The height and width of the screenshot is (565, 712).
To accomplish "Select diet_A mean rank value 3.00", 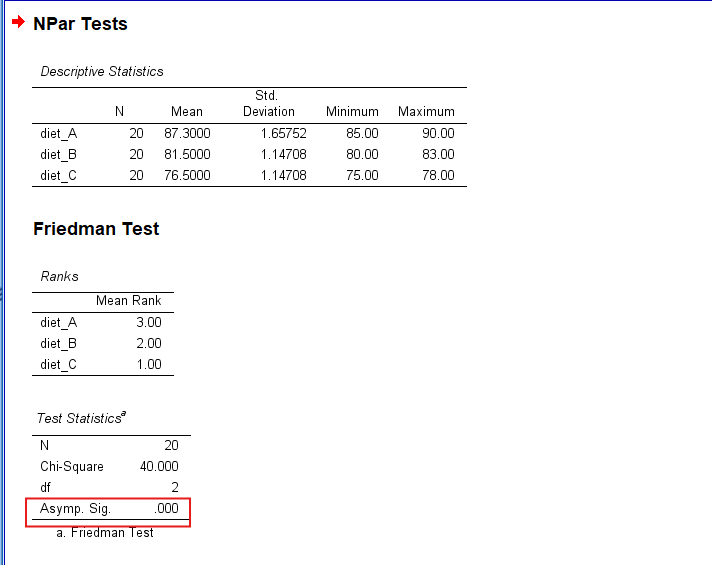I will coord(148,323).
